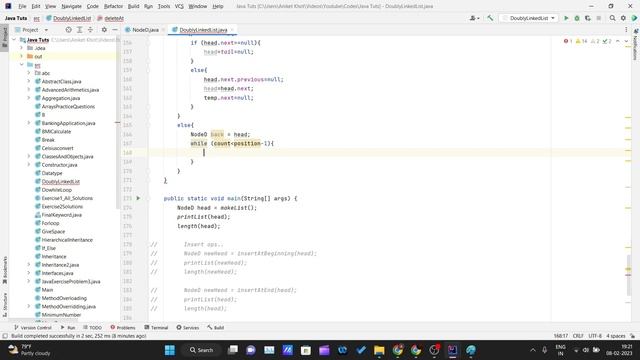Open editor tabs three-dot menu
Screen dimensions: 640x360
pos(626,30)
